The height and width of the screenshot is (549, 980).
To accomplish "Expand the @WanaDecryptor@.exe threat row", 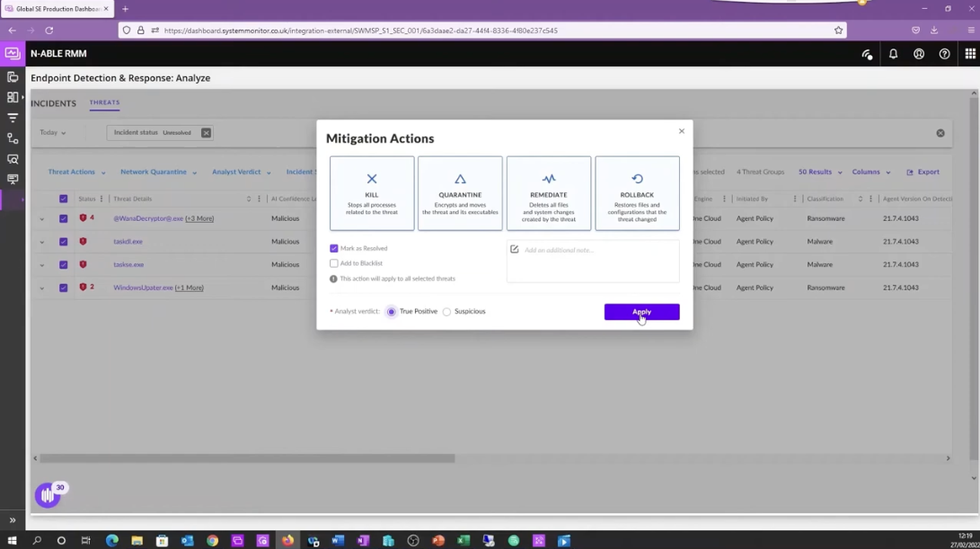I will pyautogui.click(x=42, y=219).
